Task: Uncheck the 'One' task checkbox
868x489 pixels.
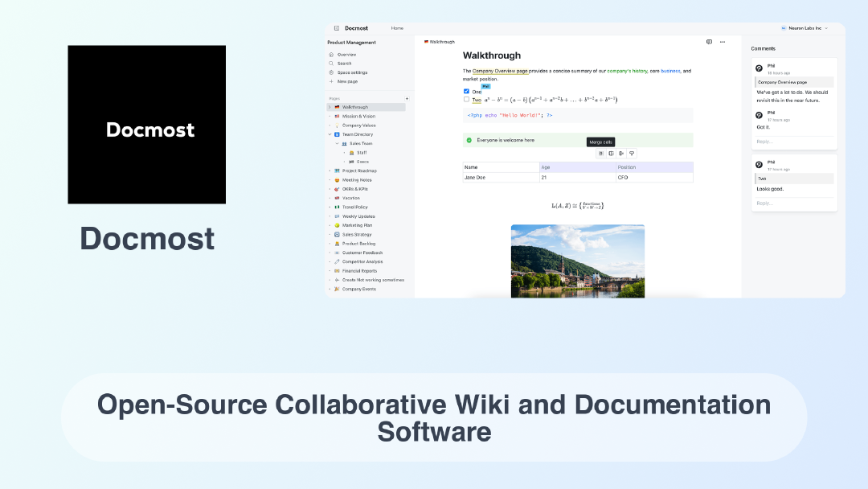Action: 466,91
